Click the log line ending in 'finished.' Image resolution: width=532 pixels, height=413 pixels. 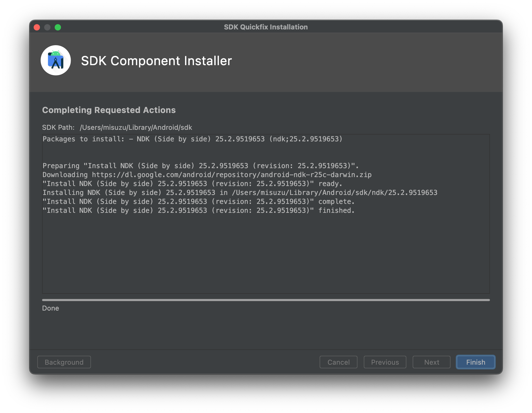(198, 210)
